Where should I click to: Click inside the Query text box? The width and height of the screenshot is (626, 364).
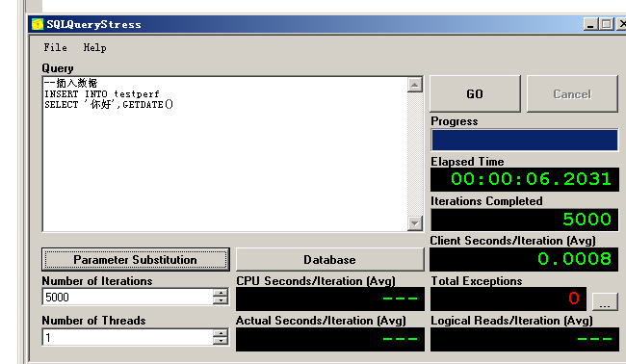point(224,154)
